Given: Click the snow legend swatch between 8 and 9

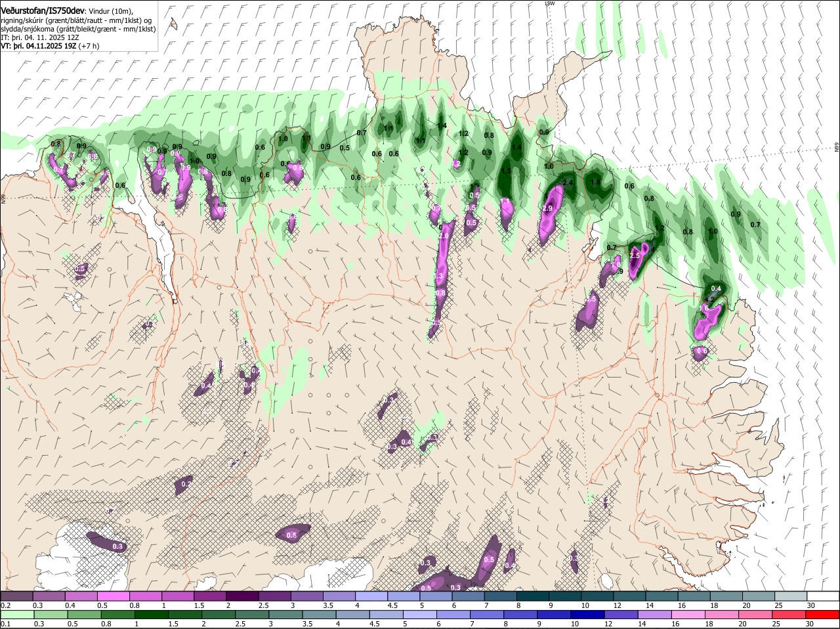Looking at the screenshot, I should point(533,596).
